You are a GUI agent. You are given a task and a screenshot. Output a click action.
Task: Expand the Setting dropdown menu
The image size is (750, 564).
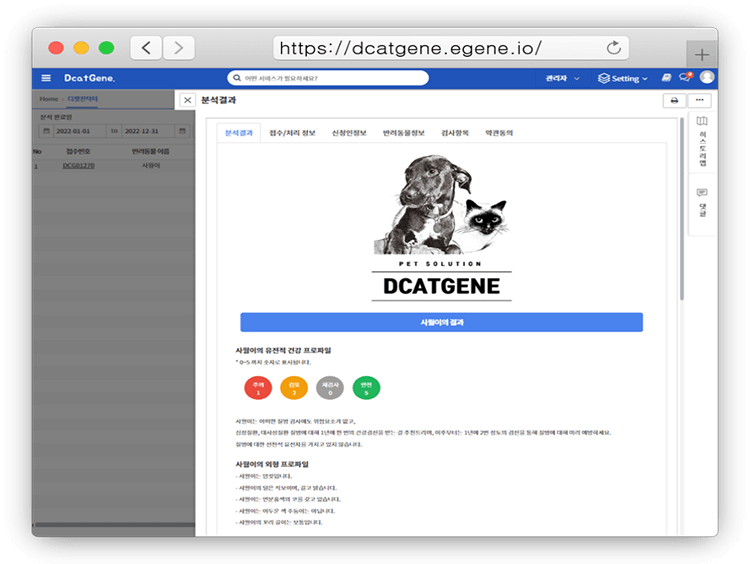click(x=623, y=78)
